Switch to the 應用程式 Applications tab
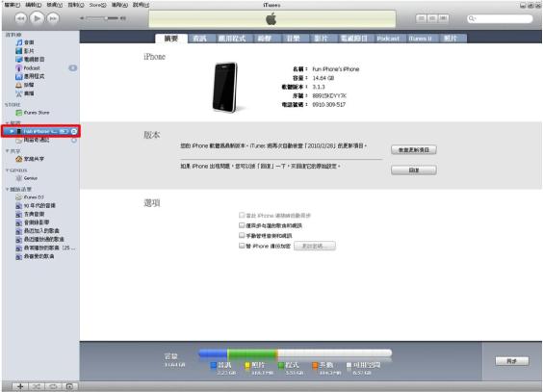 (232, 39)
